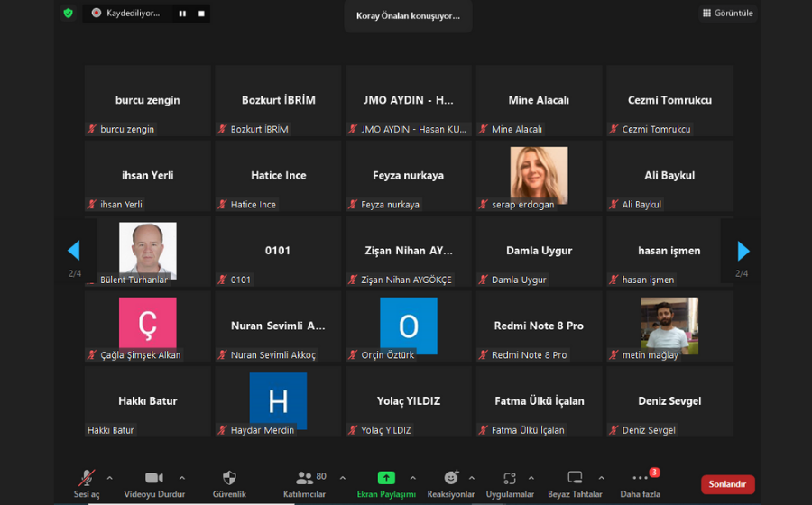Open the Katılımcılar participants panel
The image size is (812, 505).
[305, 483]
